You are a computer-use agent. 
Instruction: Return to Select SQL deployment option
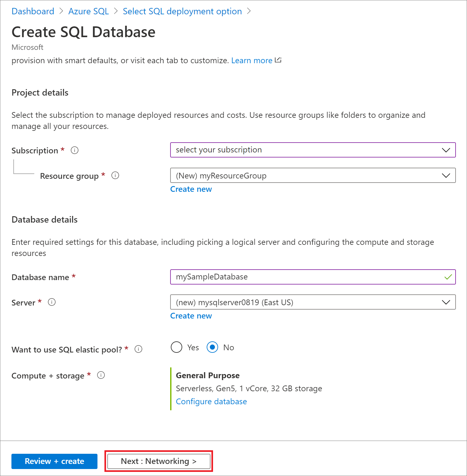pos(182,11)
